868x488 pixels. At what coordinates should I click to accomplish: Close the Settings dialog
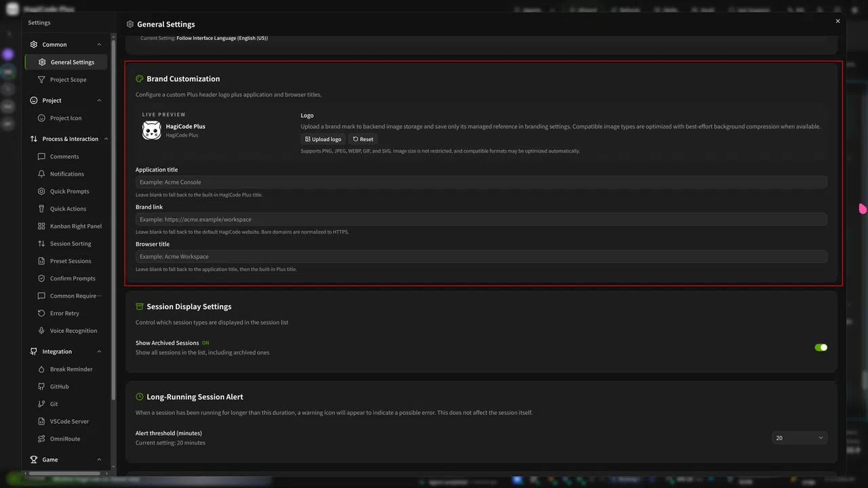pyautogui.click(x=837, y=21)
